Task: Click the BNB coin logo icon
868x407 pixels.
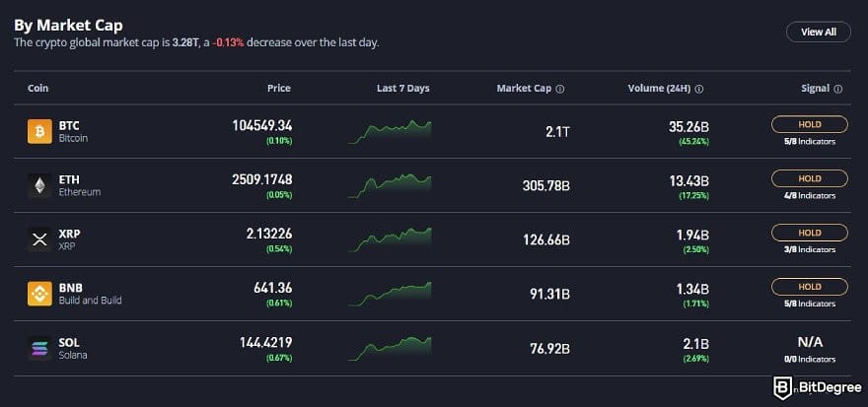Action: [39, 294]
